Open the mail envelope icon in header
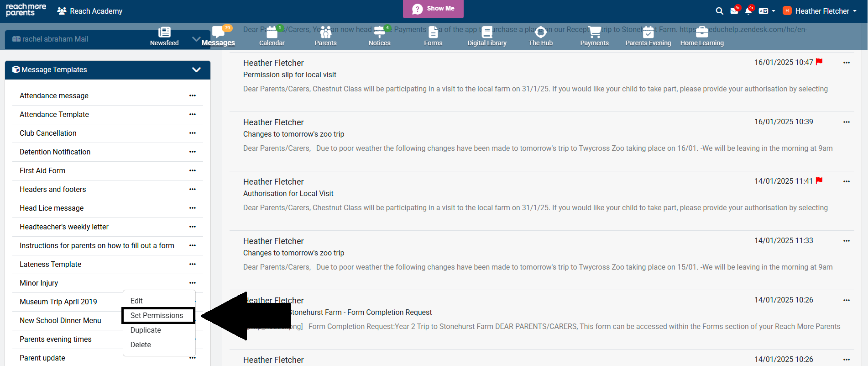This screenshot has width=868, height=366. 734,11
